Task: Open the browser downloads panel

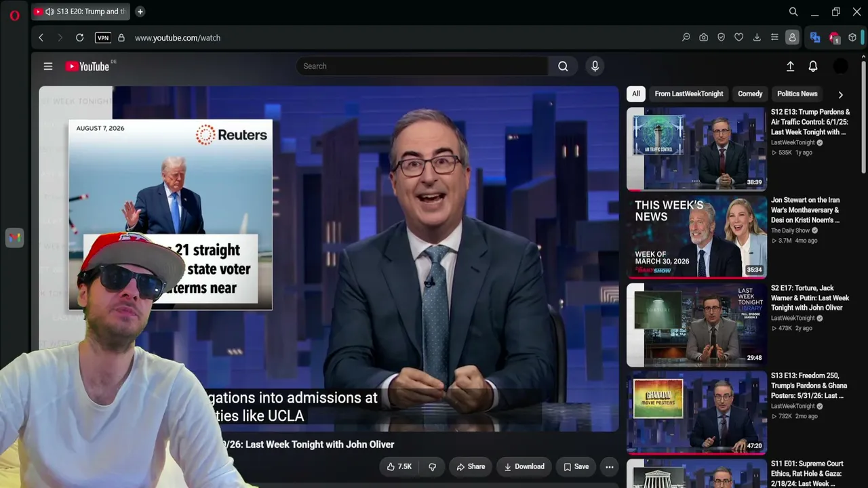Action: 756,38
